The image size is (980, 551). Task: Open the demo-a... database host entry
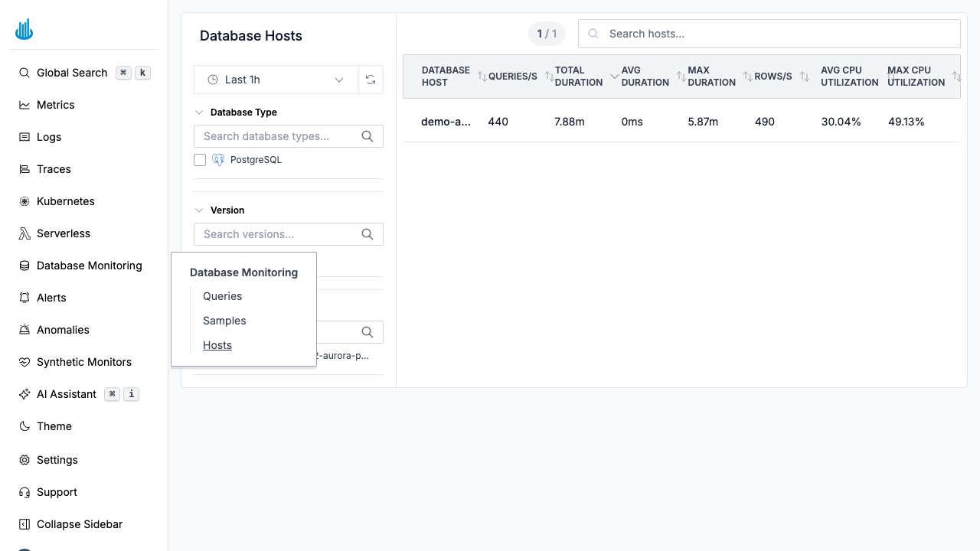(x=446, y=122)
